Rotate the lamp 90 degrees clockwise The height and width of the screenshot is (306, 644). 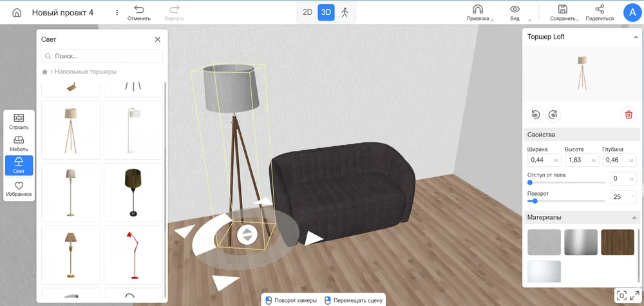tap(554, 115)
